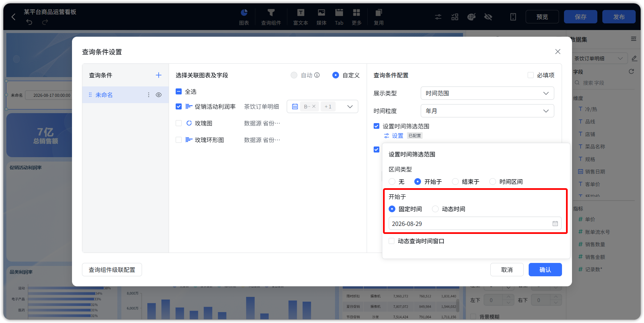Open the 展示类型 时间范围 dropdown
This screenshot has height=323, width=644.
[x=487, y=93]
